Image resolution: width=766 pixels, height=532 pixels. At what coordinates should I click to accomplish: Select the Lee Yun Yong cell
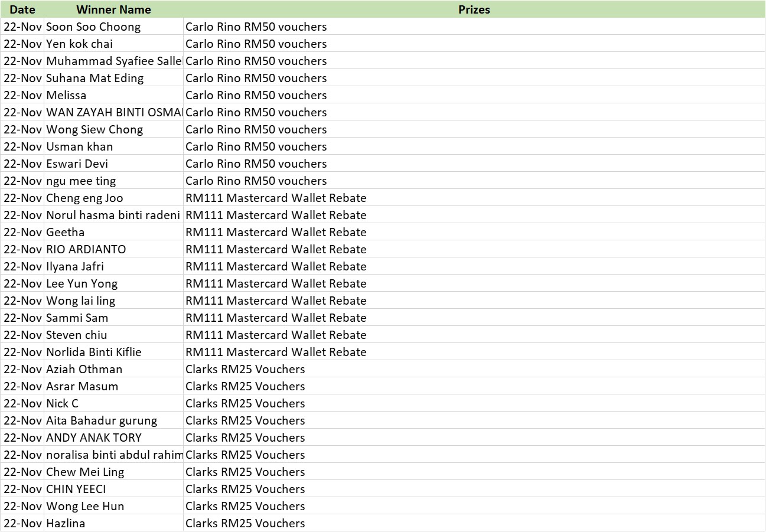click(x=82, y=283)
